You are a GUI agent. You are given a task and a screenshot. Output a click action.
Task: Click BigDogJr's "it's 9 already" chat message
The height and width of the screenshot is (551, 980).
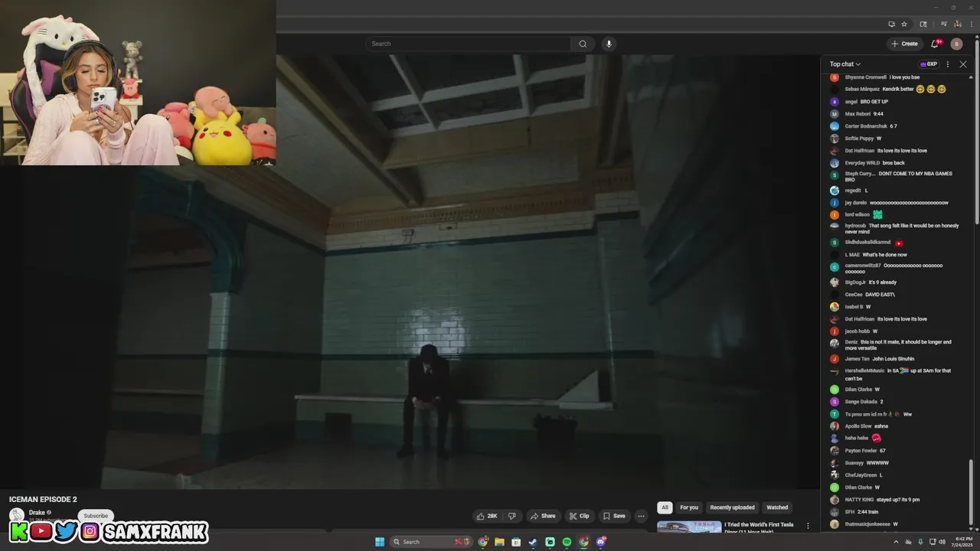tap(882, 282)
